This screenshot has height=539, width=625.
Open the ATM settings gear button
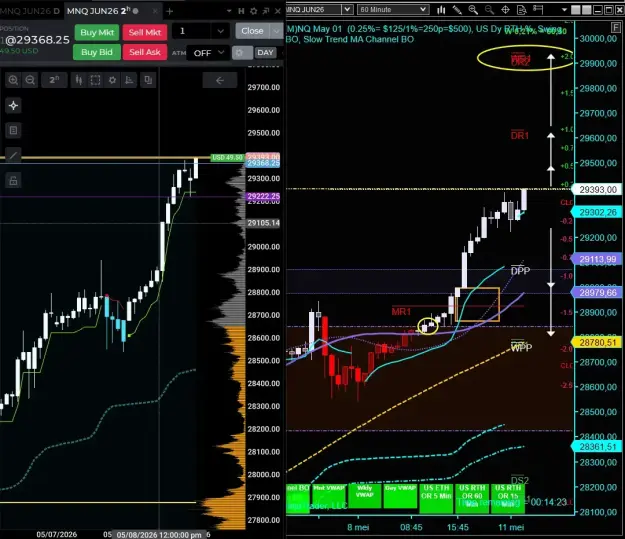pyautogui.click(x=242, y=53)
